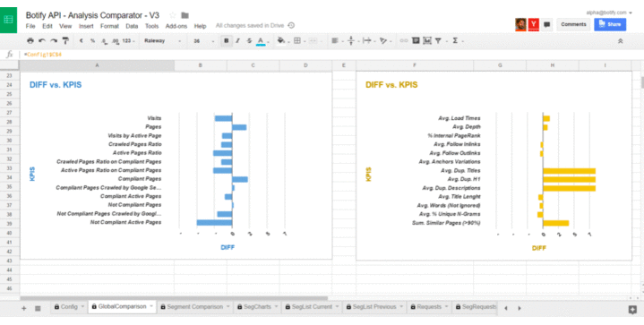Switch to the SegCharts tab

(x=257, y=307)
